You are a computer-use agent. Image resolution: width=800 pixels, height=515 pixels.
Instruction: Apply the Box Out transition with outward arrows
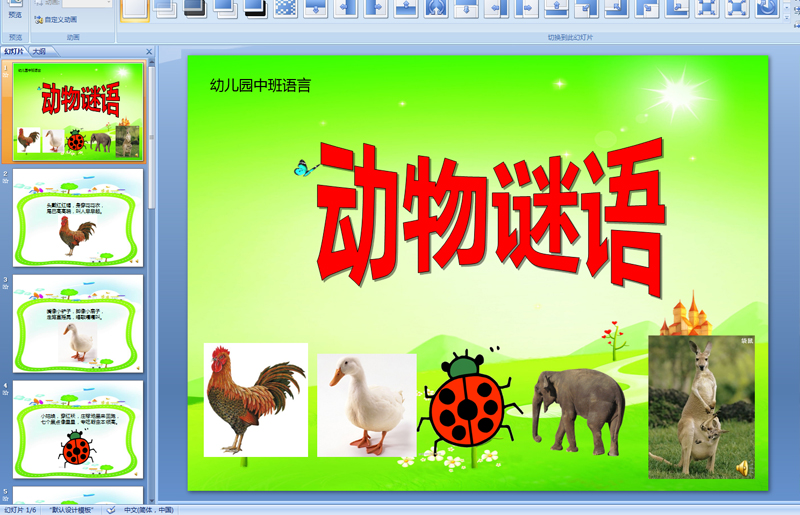click(x=737, y=8)
